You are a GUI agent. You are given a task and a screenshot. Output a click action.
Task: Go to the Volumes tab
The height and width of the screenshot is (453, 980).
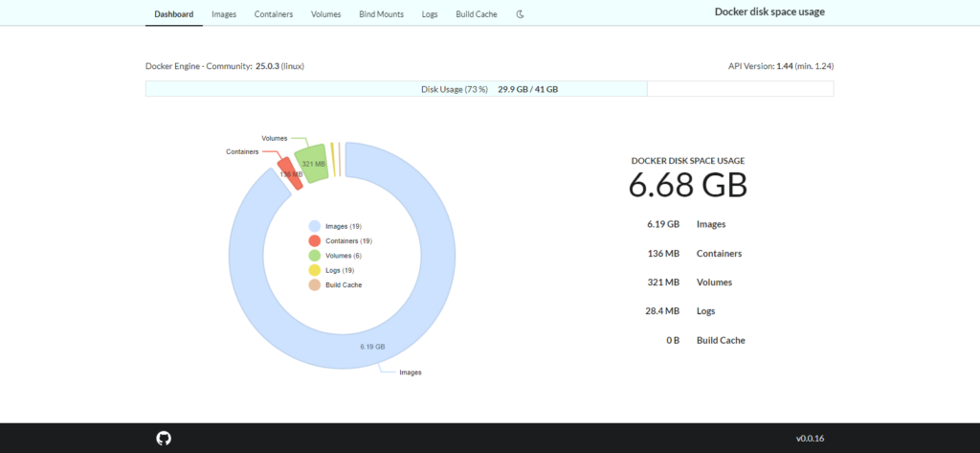(326, 13)
